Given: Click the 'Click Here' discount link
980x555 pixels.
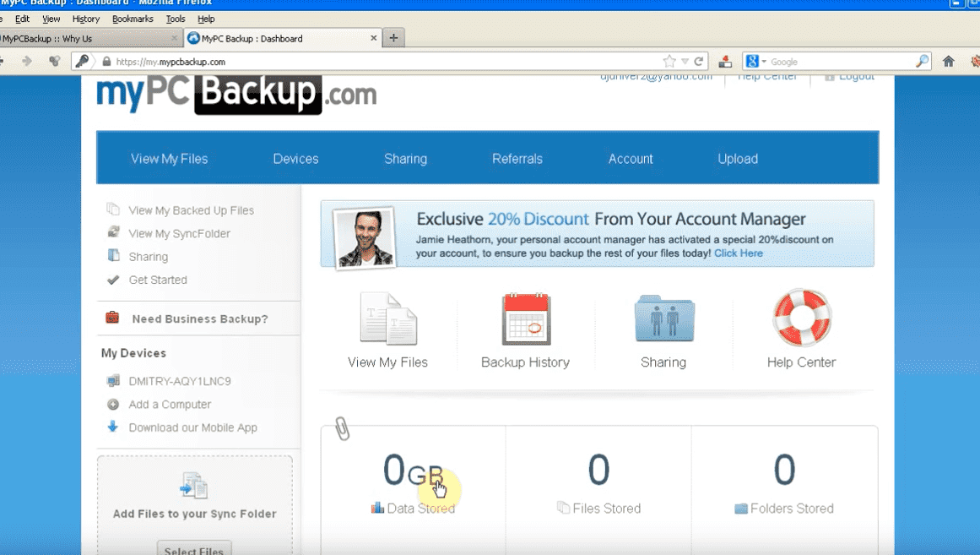Looking at the screenshot, I should click(738, 253).
